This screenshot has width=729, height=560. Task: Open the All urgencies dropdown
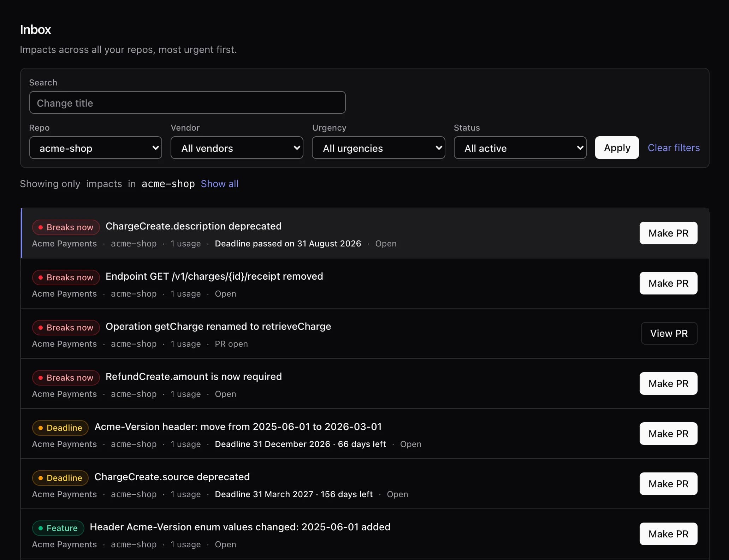pos(378,148)
